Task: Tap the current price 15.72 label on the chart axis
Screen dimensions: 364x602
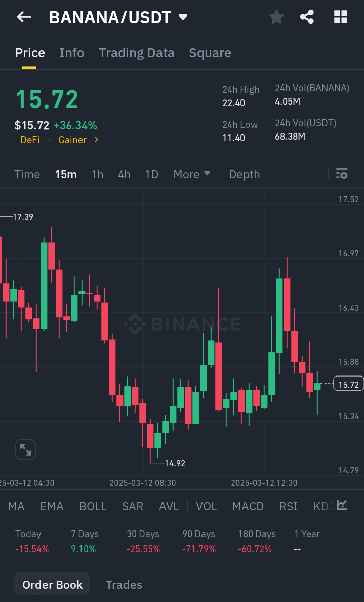Action: 348,384
